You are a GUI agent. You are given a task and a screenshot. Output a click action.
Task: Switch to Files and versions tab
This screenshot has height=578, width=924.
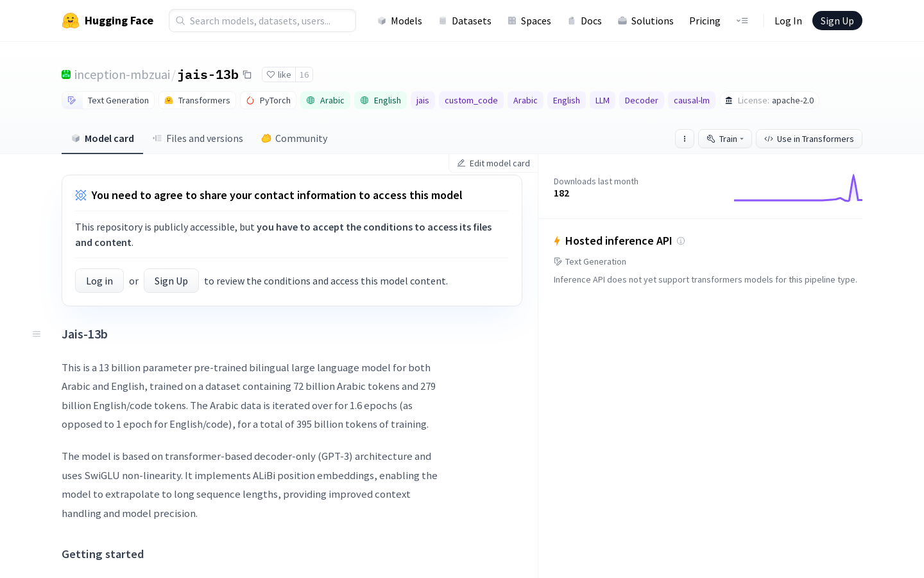tap(198, 139)
